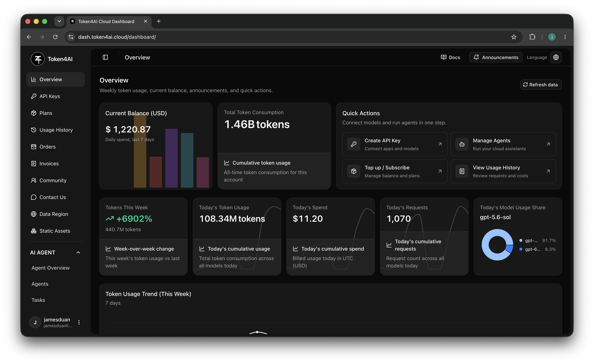Viewport: 594px width, 364px height.
Task: Click the Top up / Subscribe box icon
Action: (x=353, y=171)
